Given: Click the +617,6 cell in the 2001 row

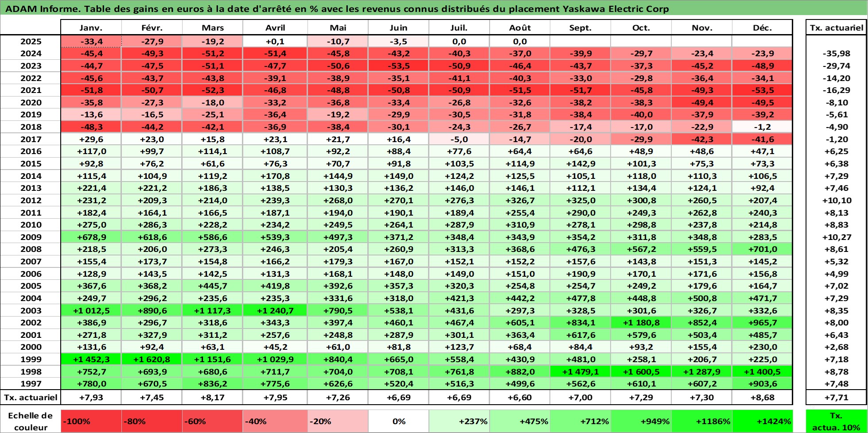Looking at the screenshot, I should (580, 335).
